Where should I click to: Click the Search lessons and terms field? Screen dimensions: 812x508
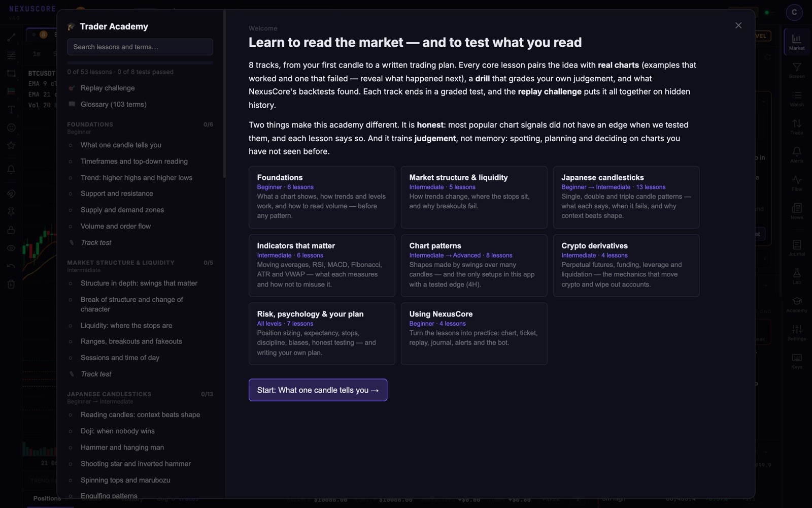(x=140, y=47)
